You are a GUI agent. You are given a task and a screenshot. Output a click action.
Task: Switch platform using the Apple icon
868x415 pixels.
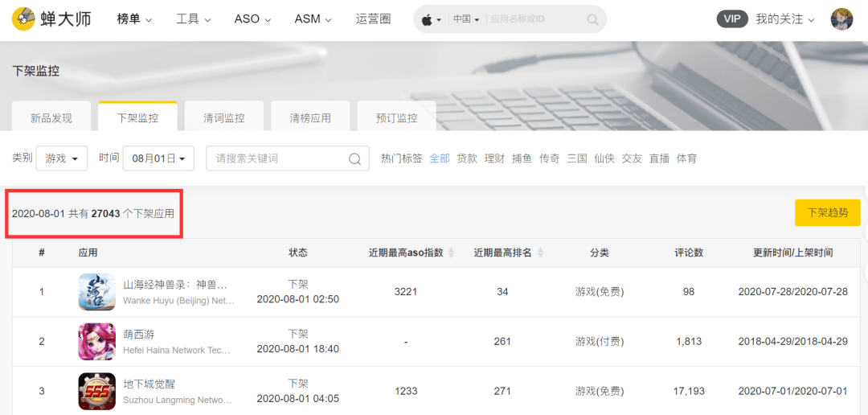432,20
